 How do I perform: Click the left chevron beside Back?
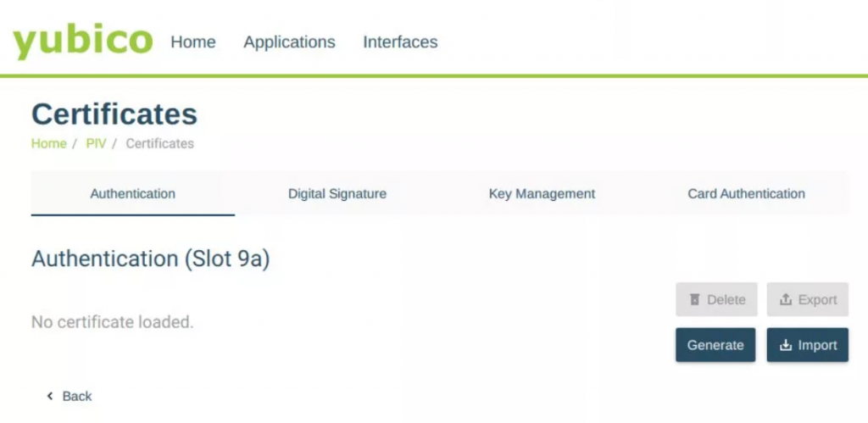point(50,396)
